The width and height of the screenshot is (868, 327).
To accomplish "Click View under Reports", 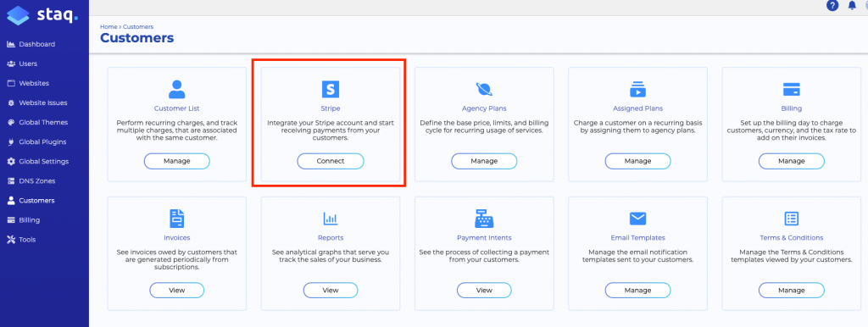I will [x=331, y=290].
